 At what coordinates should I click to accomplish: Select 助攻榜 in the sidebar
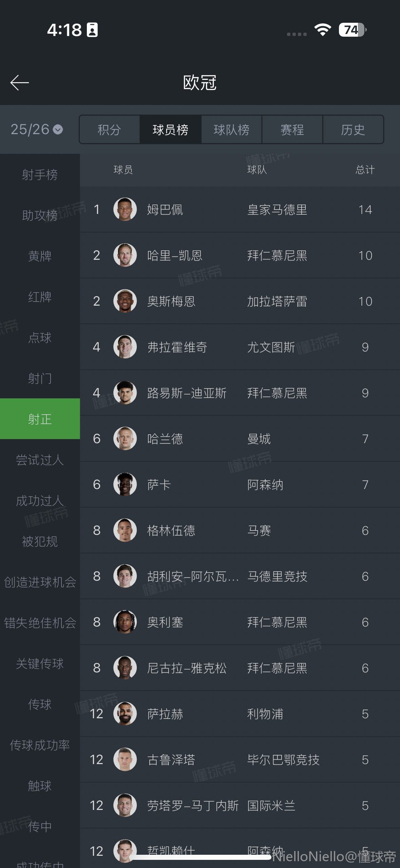click(40, 215)
